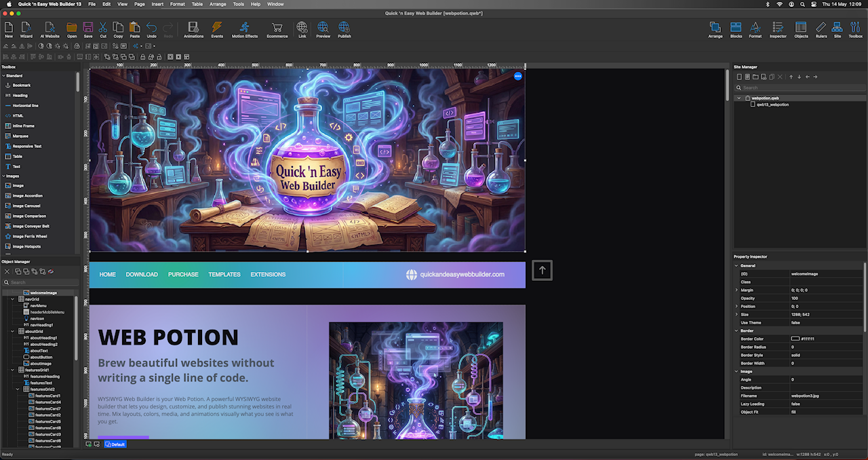Collapse the Border section in Property Inspector
The image size is (868, 460).
click(737, 330)
